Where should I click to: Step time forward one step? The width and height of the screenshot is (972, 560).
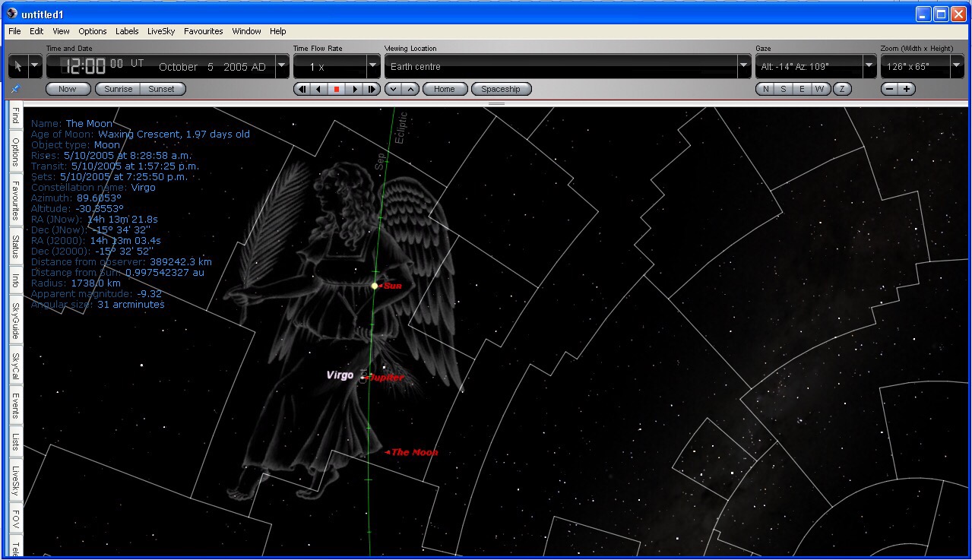(x=372, y=89)
